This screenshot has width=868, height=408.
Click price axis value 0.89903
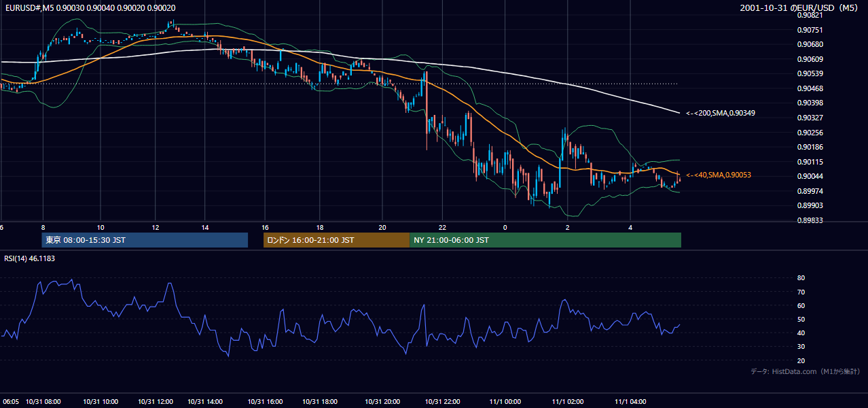tap(810, 205)
